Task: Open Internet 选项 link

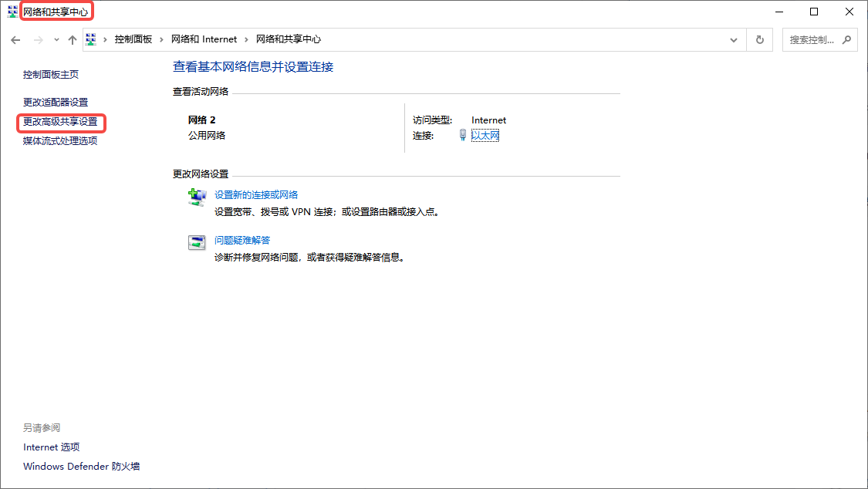Action: [52, 447]
